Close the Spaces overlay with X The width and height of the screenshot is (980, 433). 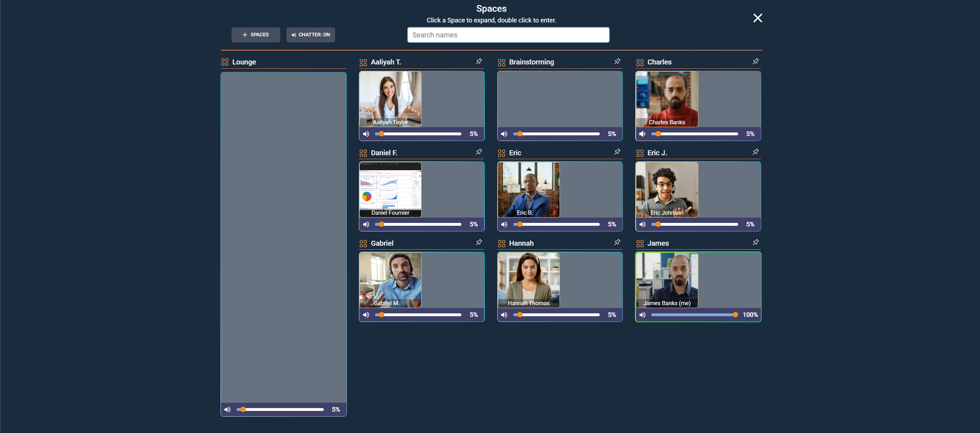[757, 18]
